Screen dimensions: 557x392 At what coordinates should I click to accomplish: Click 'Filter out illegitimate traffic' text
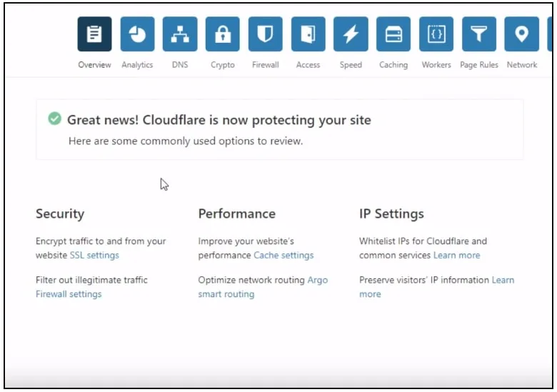pyautogui.click(x=91, y=280)
